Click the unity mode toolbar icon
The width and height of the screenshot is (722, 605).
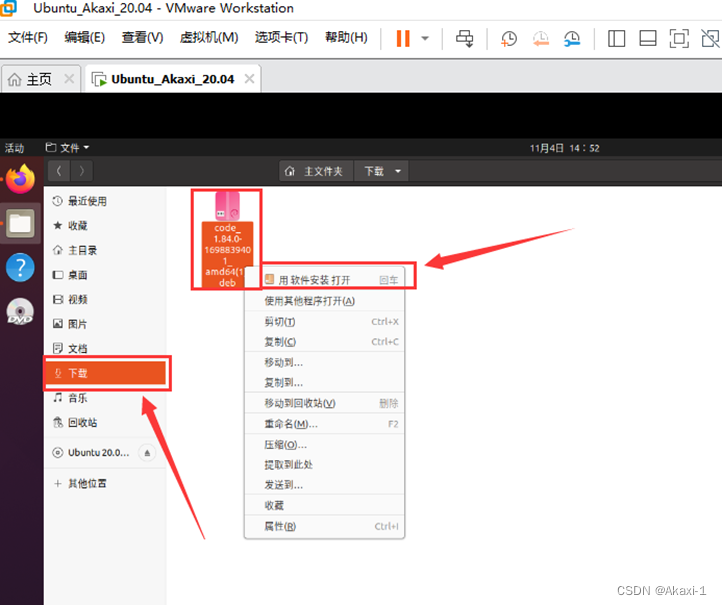click(x=710, y=39)
